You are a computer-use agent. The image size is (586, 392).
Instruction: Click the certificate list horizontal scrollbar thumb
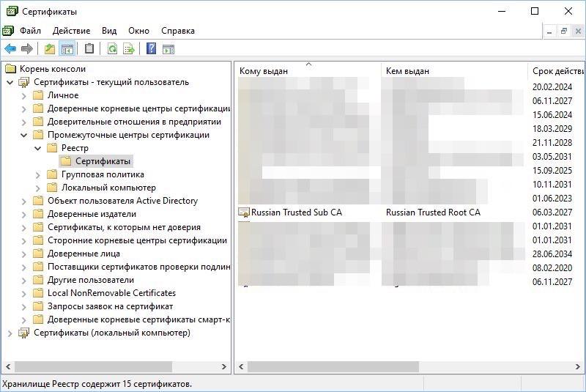(x=333, y=366)
